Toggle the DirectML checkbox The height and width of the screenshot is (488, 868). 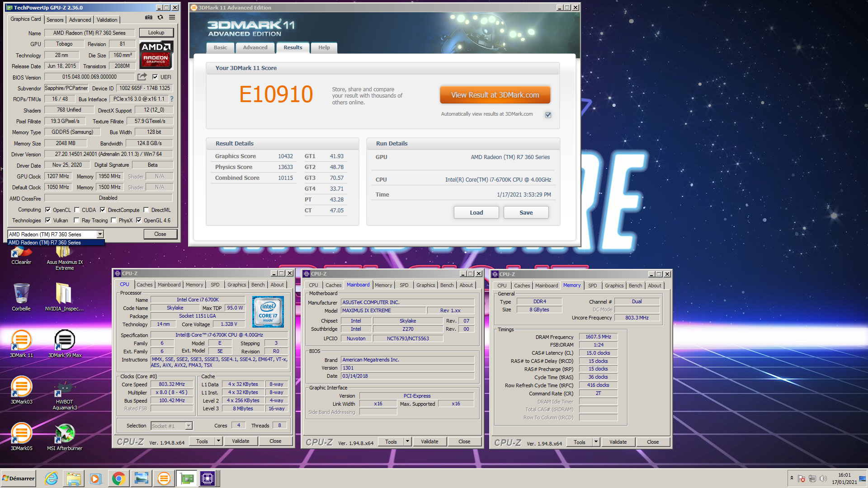146,210
